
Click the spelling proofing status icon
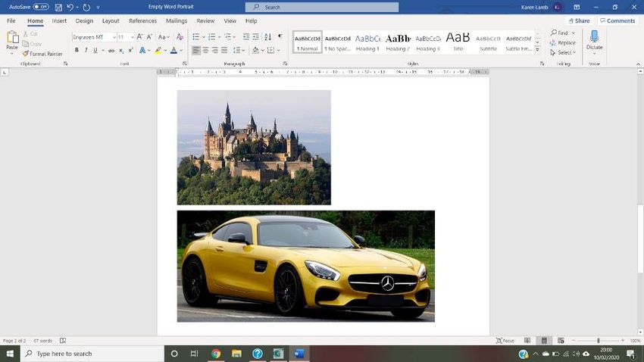63,341
